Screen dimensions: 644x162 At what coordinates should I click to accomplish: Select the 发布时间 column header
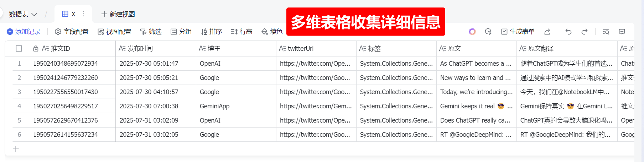pos(156,49)
